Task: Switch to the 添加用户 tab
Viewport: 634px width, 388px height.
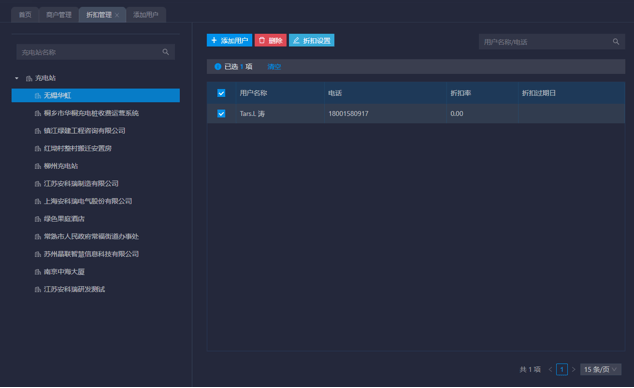Action: coord(146,15)
